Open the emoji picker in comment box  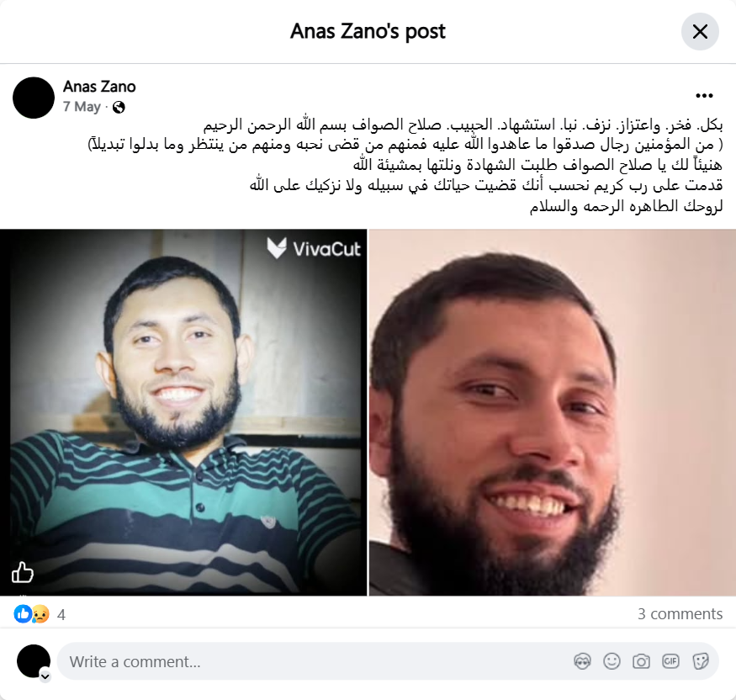612,661
